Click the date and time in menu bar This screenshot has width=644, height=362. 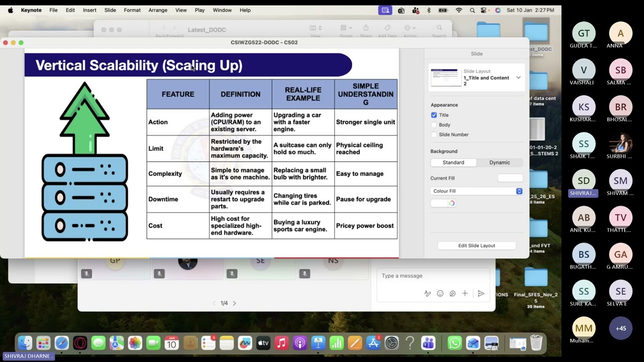[530, 10]
